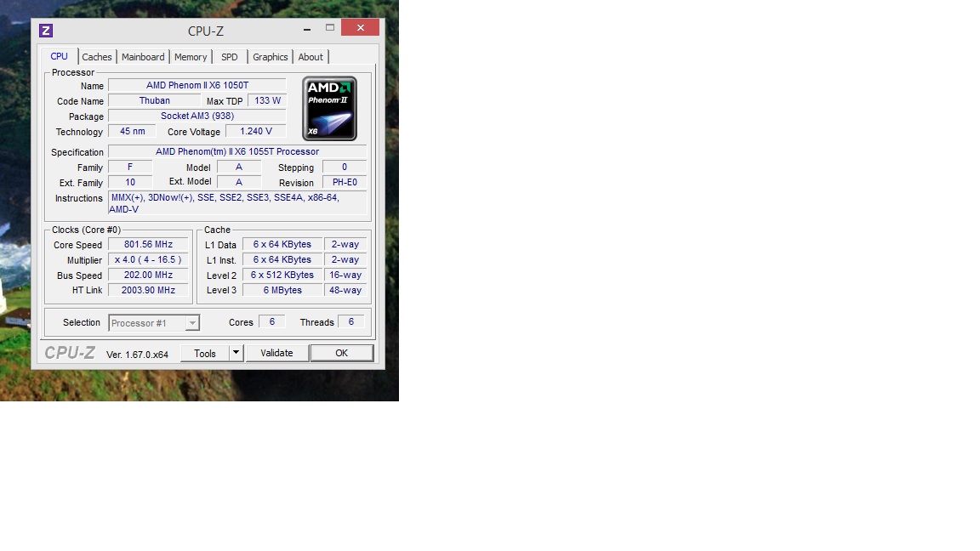Click the Ext. Family value 10
Image resolution: width=980 pixels, height=551 pixels.
(130, 183)
